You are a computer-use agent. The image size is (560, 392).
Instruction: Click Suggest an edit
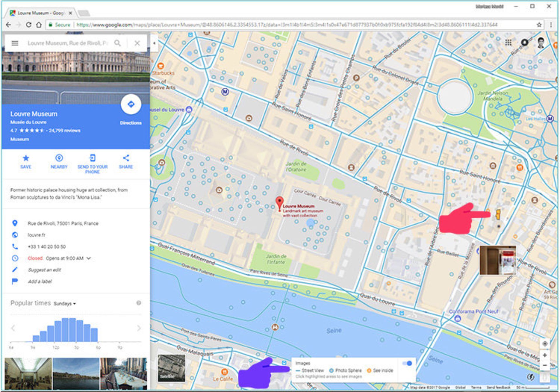(44, 270)
